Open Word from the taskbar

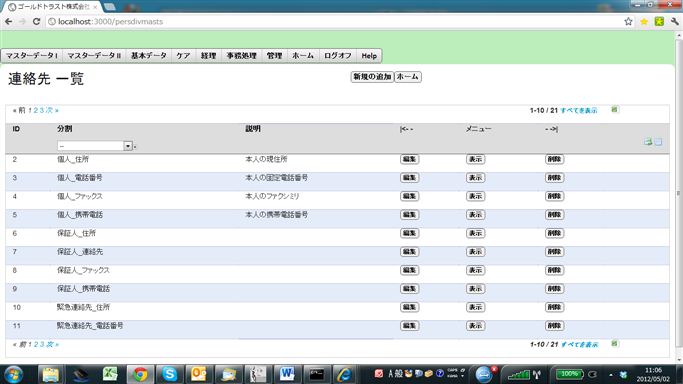[x=287, y=374]
